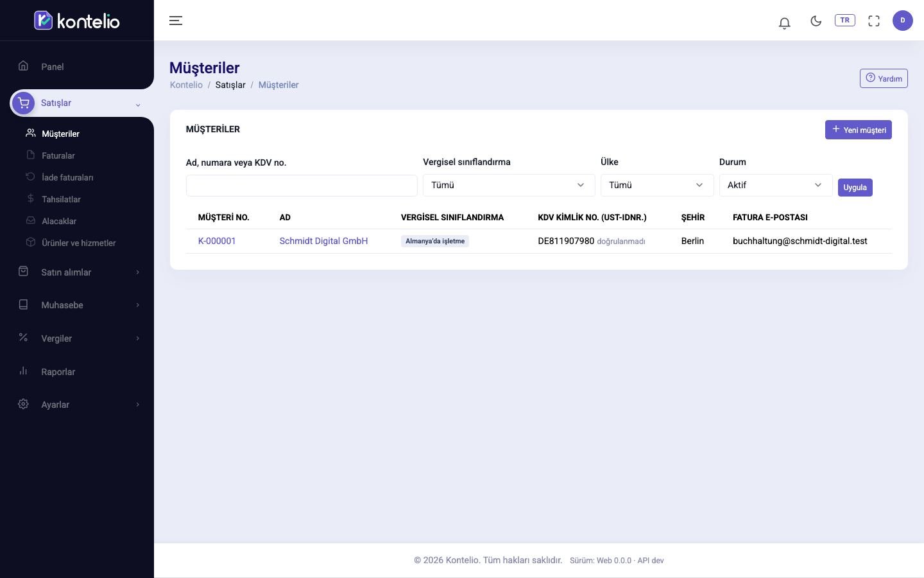Click the Raporlar bar chart icon
This screenshot has height=578, width=924.
tap(23, 371)
